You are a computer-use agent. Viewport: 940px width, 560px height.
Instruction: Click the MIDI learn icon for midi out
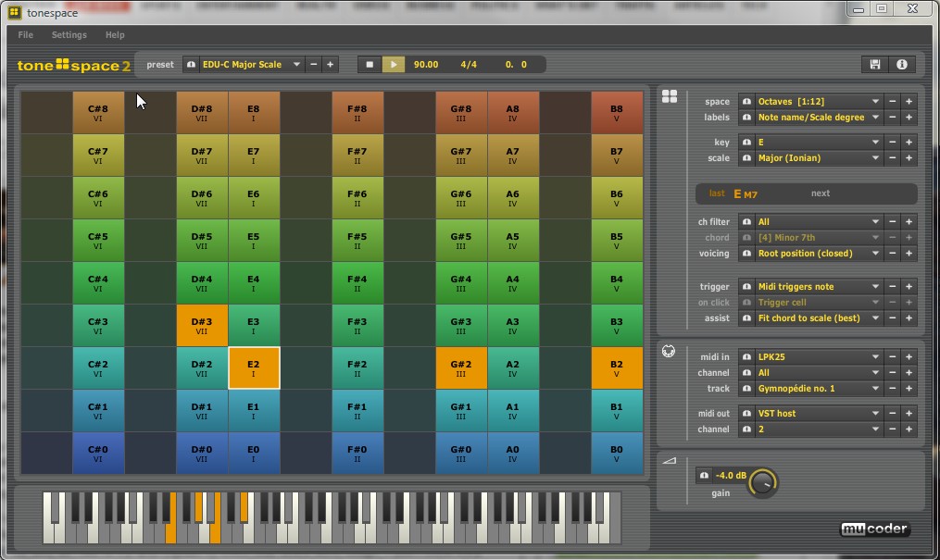(x=746, y=413)
